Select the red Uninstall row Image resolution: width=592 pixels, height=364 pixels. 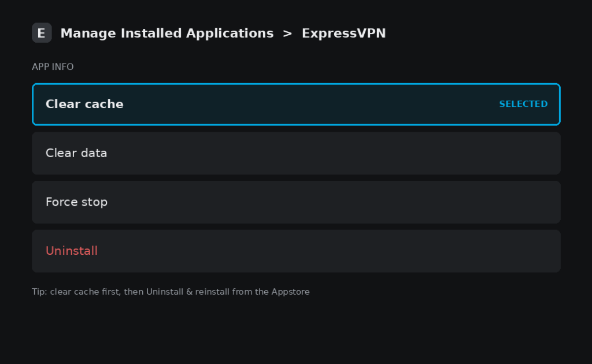pyautogui.click(x=296, y=251)
